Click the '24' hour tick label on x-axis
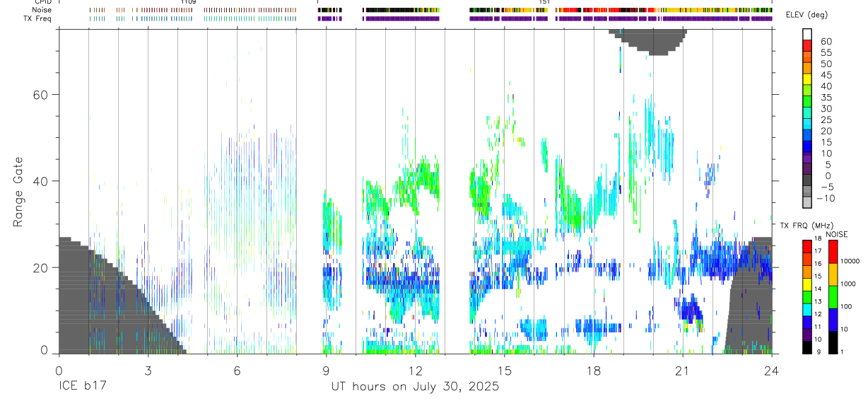 pyautogui.click(x=771, y=371)
